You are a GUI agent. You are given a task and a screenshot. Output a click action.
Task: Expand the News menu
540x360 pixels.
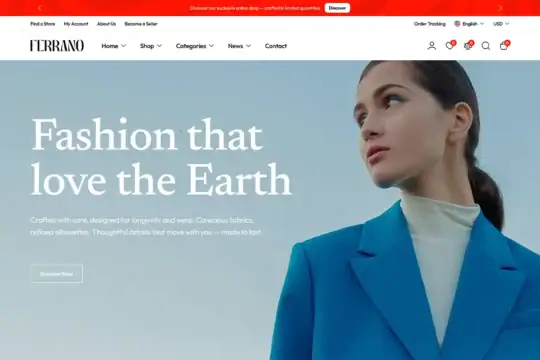click(239, 46)
